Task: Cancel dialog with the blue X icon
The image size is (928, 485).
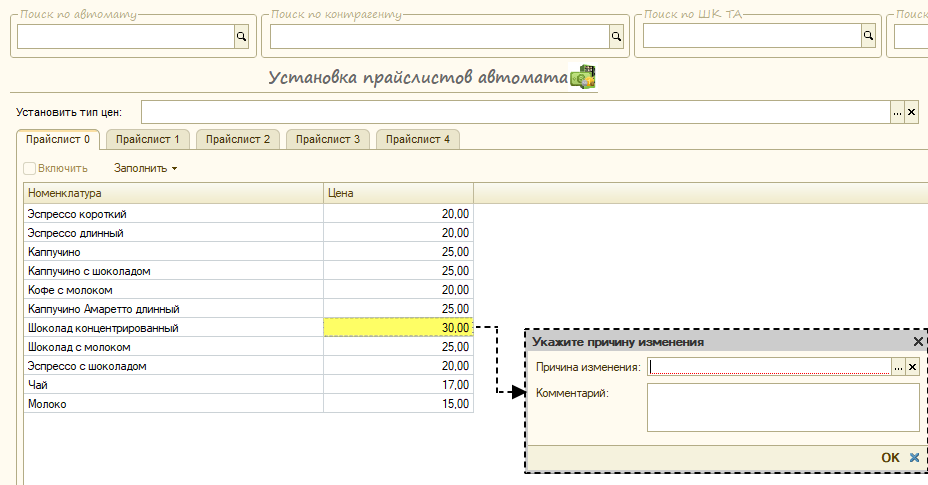Action: tap(914, 457)
